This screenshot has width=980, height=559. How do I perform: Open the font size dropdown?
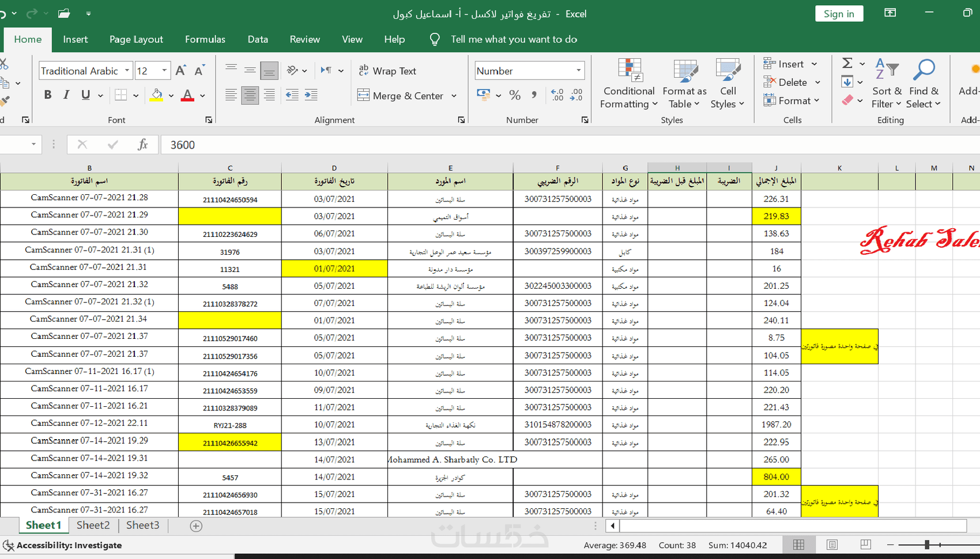164,71
